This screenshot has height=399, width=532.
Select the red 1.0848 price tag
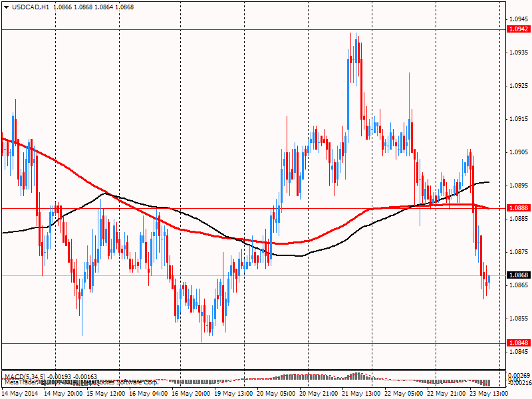(x=518, y=343)
